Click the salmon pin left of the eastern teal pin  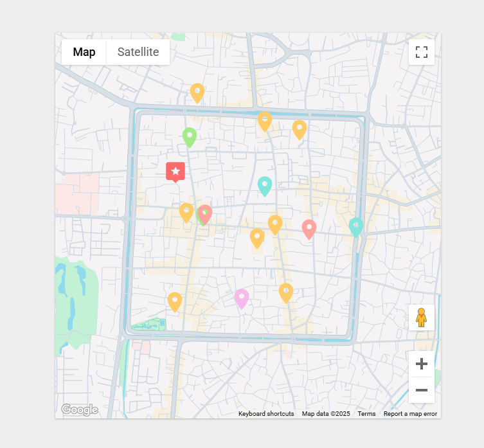point(309,229)
